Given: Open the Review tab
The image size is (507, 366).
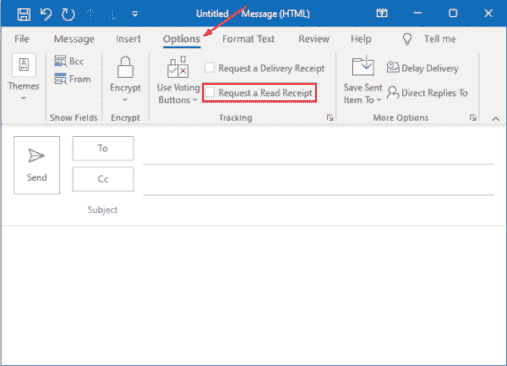Looking at the screenshot, I should pos(314,39).
